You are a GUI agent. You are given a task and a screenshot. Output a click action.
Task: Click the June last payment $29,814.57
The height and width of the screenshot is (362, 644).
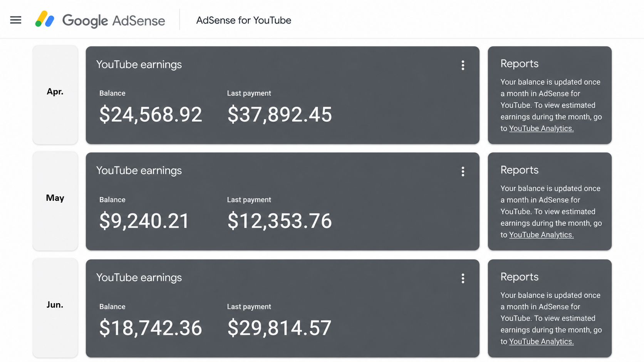[279, 328]
